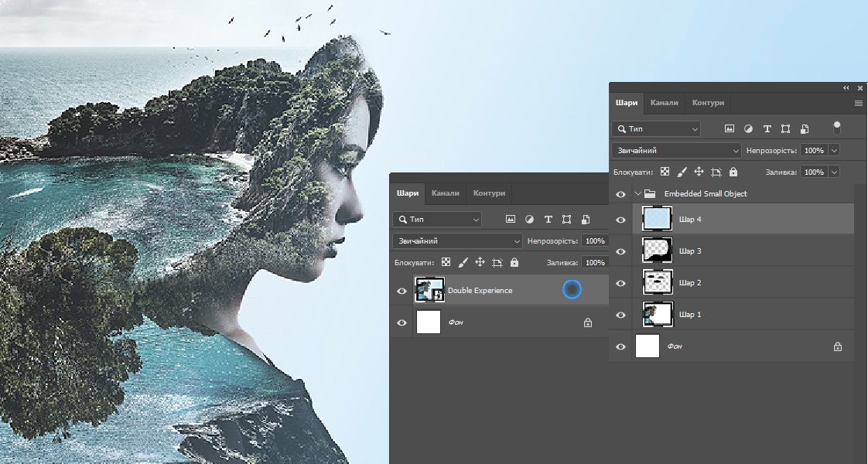Filter by type layers in the Шар 4 panel
The width and height of the screenshot is (868, 464).
pos(767,129)
